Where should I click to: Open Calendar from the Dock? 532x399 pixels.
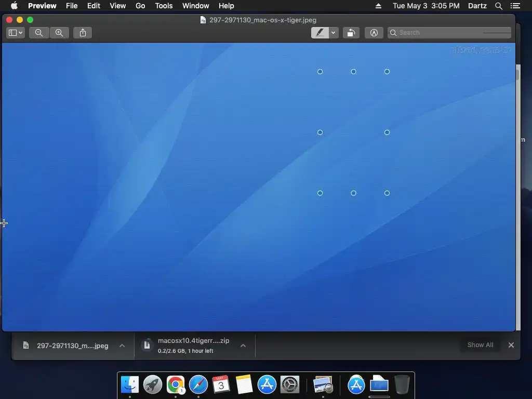pos(221,384)
